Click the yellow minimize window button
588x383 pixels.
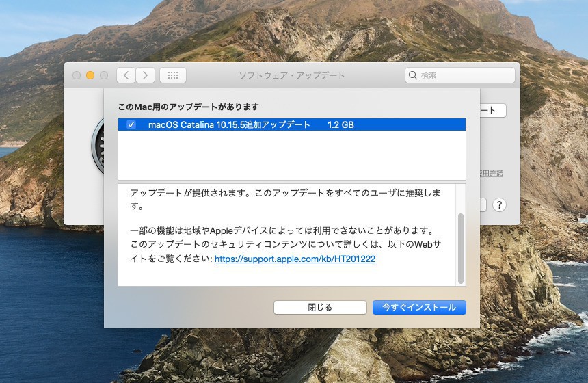[90, 75]
